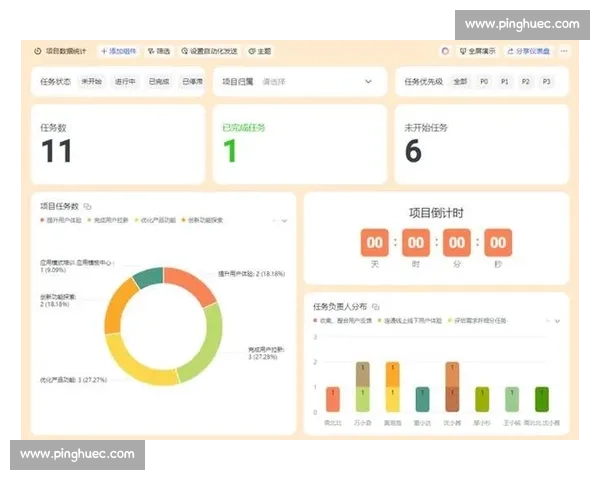Select the P3 priority filter
Screen dimensions: 600x480
click(546, 82)
